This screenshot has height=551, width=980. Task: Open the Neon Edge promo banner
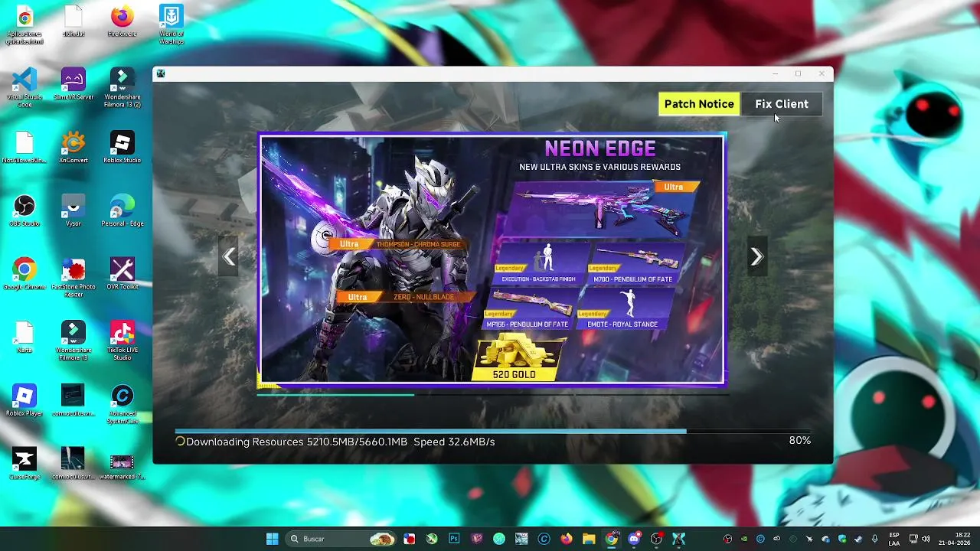tap(492, 259)
